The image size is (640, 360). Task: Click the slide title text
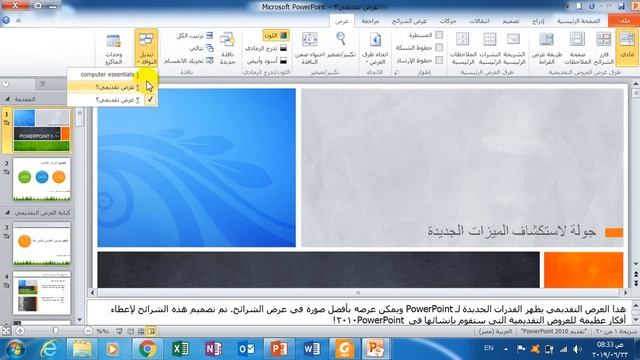[512, 231]
